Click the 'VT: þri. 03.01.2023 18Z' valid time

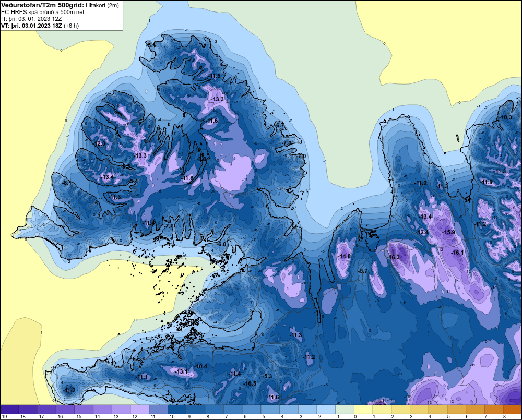[31, 26]
